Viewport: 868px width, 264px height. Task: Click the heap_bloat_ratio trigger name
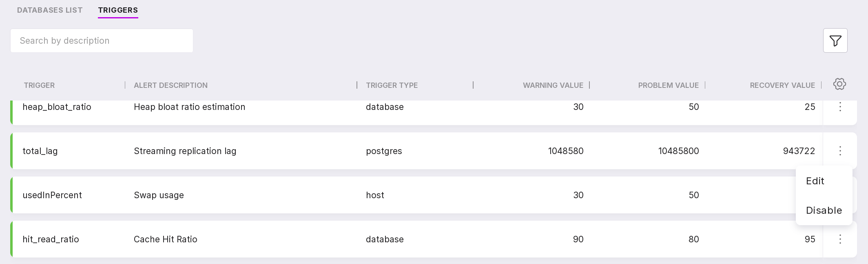(x=57, y=107)
